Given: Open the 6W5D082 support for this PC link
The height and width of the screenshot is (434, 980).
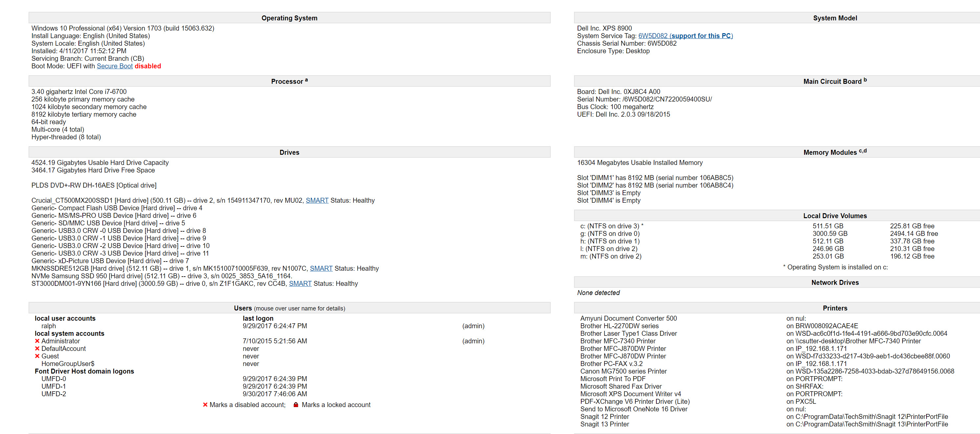Looking at the screenshot, I should point(685,36).
